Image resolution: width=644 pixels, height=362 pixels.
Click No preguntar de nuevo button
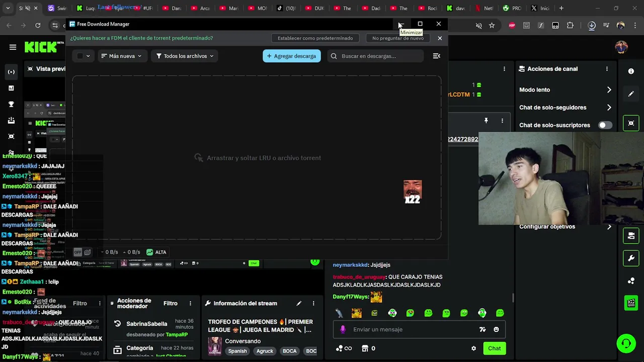[398, 38]
